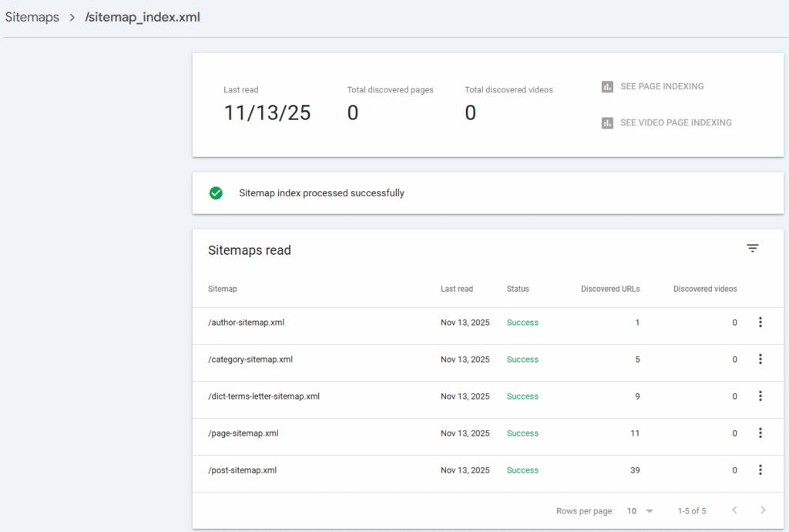The image size is (789, 532).
Task: Click the bar chart icon beside See Page Indexing
Action: click(x=607, y=87)
